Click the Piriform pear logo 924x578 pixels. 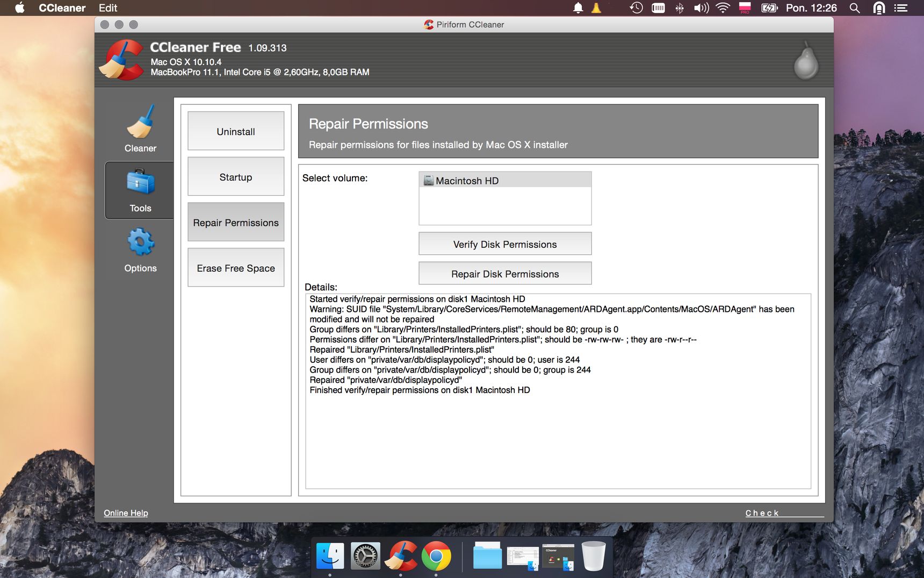click(806, 60)
